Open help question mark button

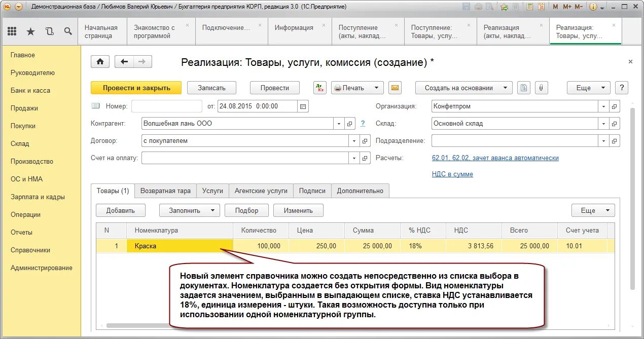[x=622, y=88]
